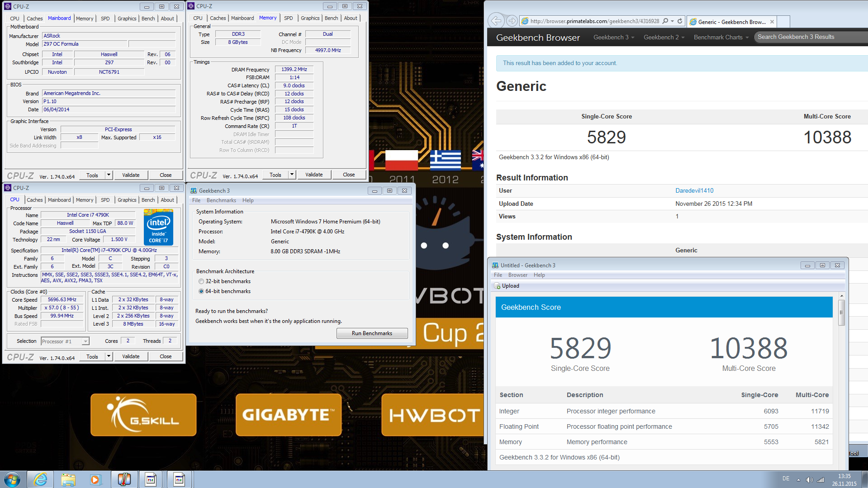Open Benchmarks menu in Geekbench 3

[x=221, y=200]
